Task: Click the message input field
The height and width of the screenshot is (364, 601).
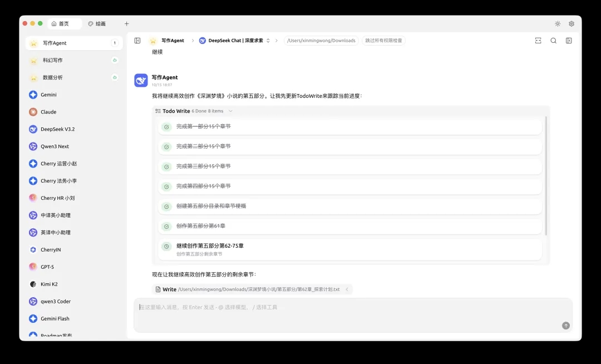Action: point(353,315)
